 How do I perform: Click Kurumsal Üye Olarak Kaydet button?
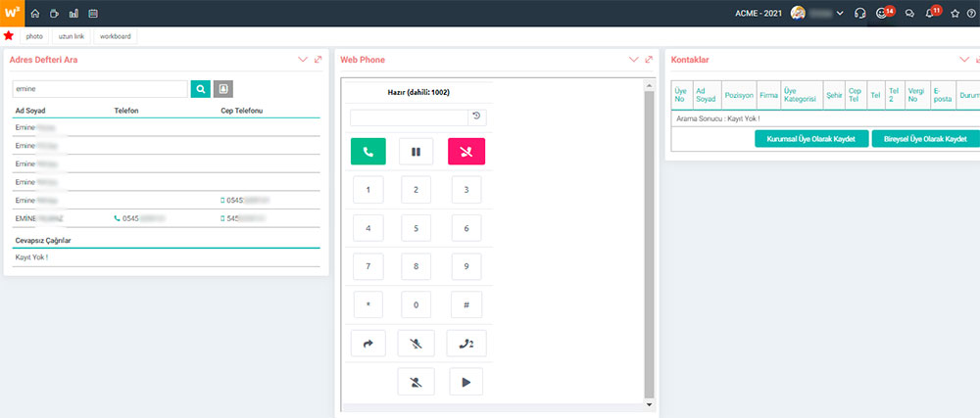point(811,139)
